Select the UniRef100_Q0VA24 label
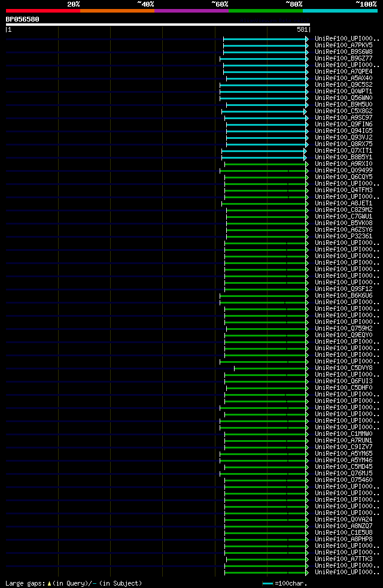 [344, 520]
